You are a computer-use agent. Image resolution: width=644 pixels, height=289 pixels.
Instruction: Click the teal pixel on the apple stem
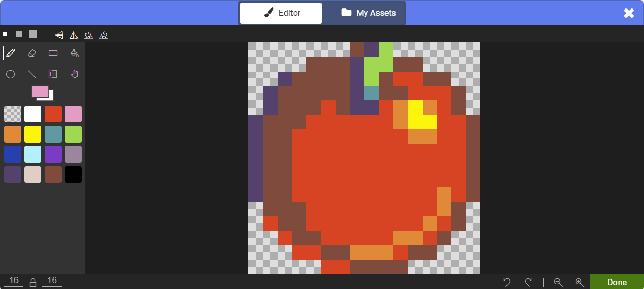click(372, 93)
